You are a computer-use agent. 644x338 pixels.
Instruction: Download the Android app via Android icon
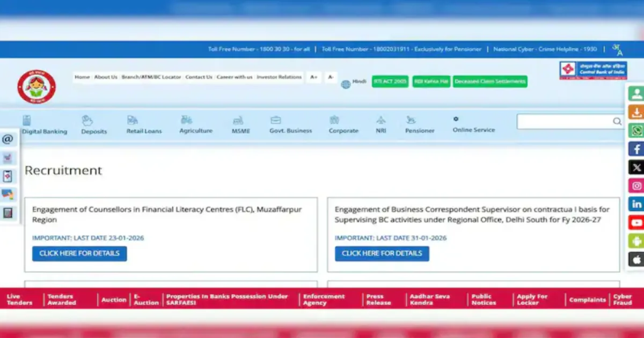[635, 241]
